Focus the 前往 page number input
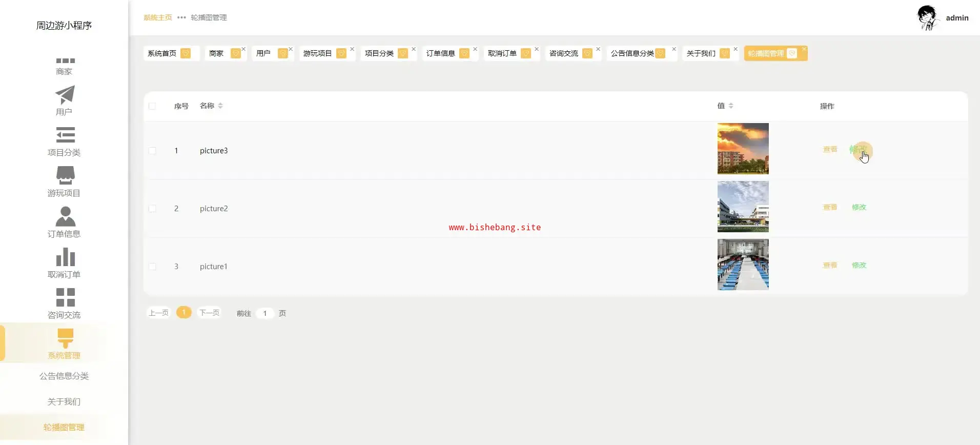 click(265, 313)
